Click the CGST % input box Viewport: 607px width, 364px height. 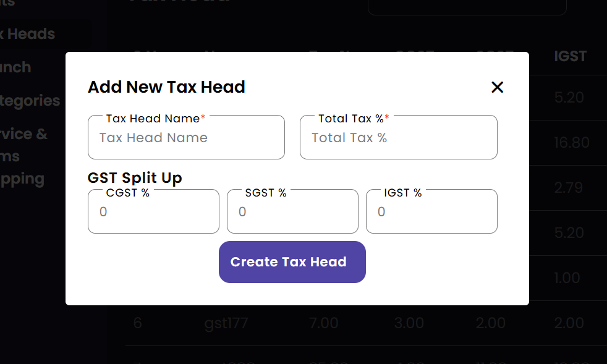point(153,212)
